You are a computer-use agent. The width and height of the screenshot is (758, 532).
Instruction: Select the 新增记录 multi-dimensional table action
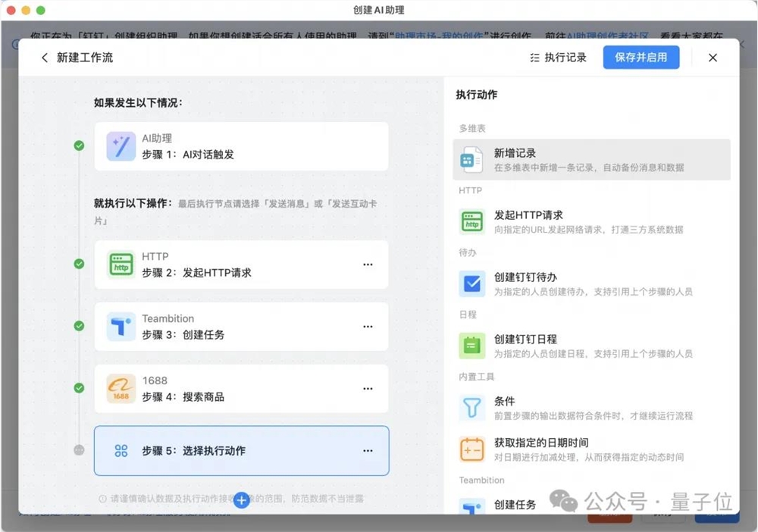tap(471, 159)
